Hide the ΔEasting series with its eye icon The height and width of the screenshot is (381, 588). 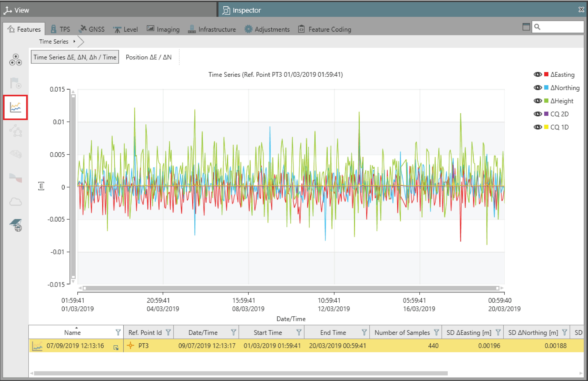click(x=538, y=75)
